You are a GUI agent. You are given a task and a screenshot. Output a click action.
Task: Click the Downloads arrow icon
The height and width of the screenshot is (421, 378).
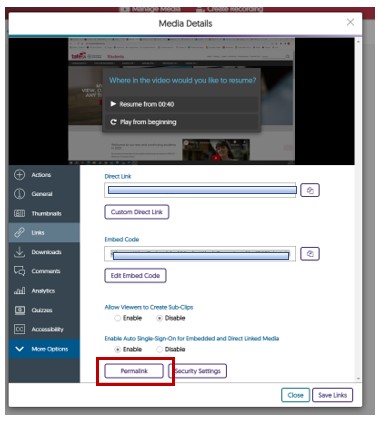point(19,252)
